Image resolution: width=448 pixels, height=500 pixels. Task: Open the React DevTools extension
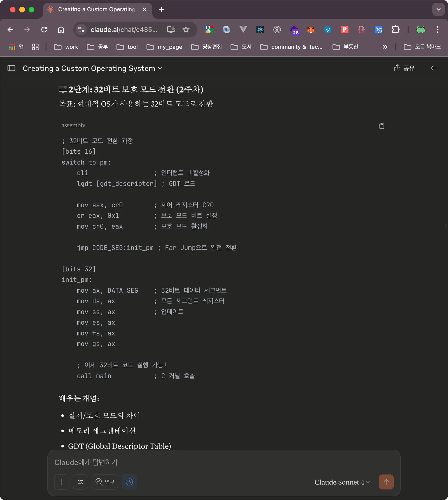pos(260,30)
